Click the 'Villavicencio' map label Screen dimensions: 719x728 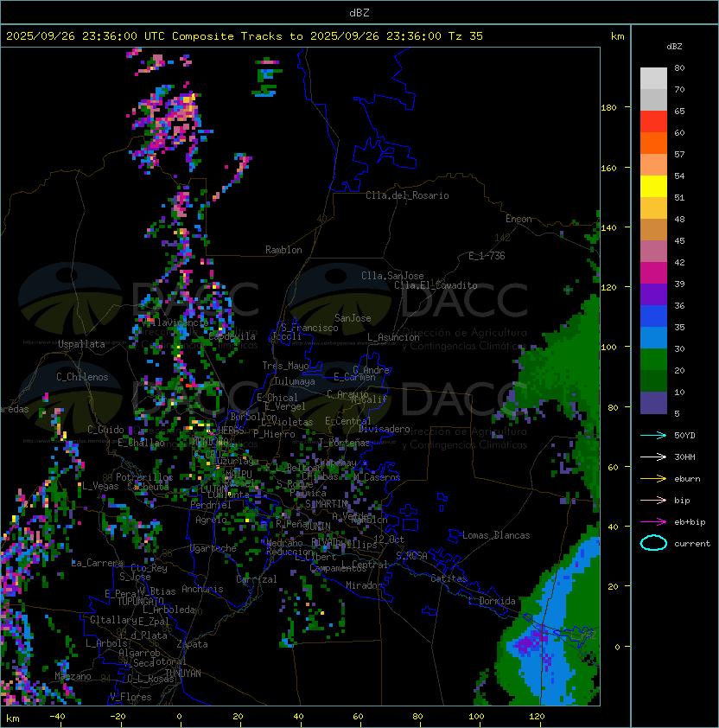tap(175, 322)
